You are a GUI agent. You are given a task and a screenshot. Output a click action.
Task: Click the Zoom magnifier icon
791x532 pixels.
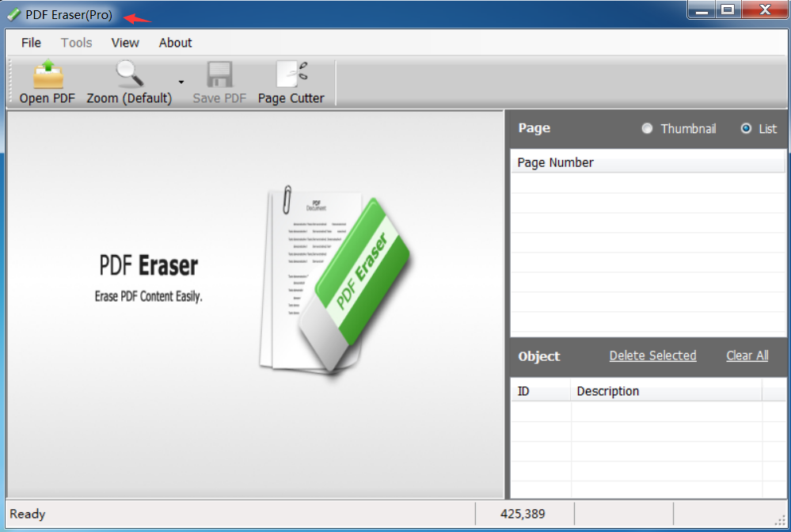(x=129, y=74)
